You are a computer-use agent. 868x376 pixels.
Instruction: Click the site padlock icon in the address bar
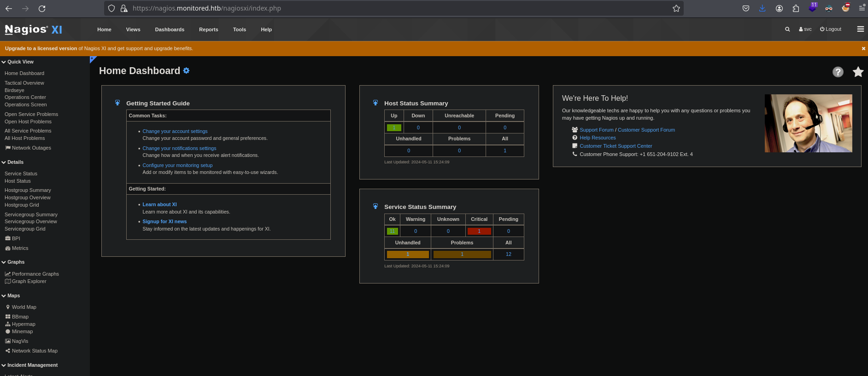point(123,8)
